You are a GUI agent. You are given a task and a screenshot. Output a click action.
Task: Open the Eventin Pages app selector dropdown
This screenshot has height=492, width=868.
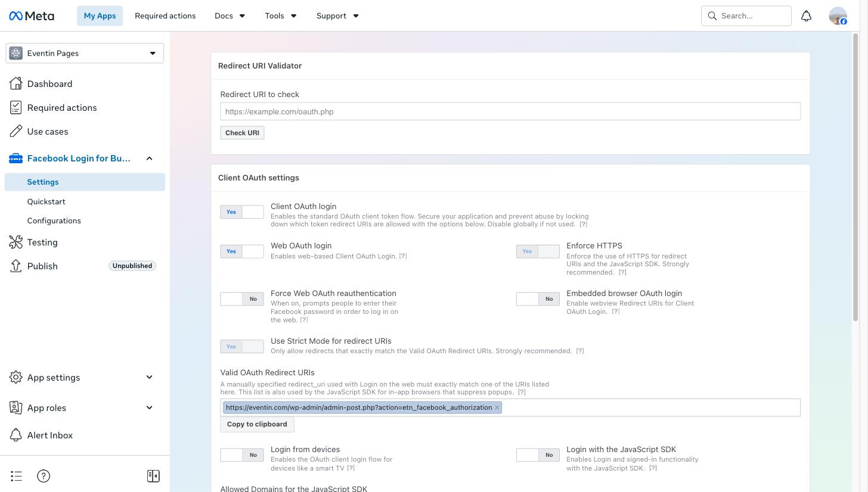click(x=85, y=53)
